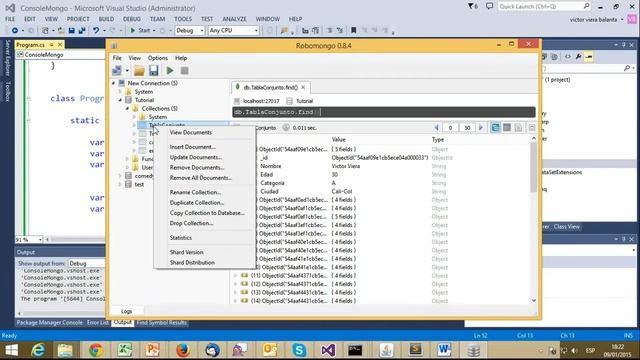Expand result row (11) ObjectId
This screenshot has width=640, height=360.
pos(236,276)
